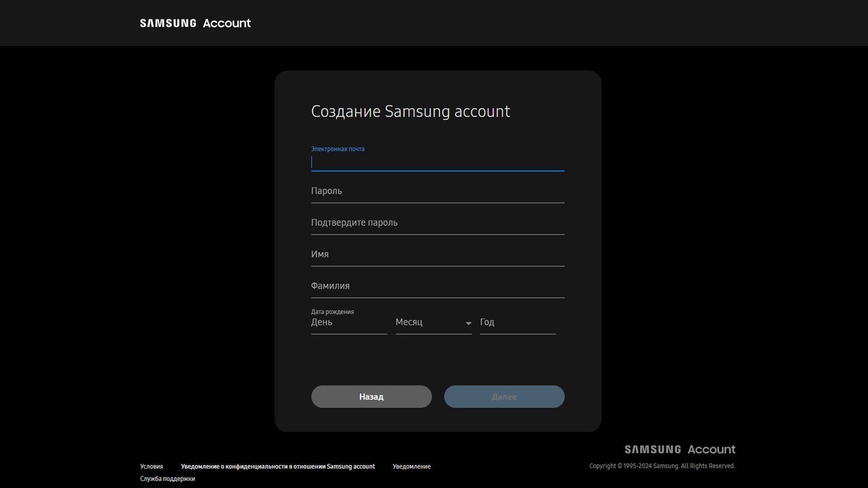
Task: Click the Samsung Account logo in header
Action: [195, 23]
